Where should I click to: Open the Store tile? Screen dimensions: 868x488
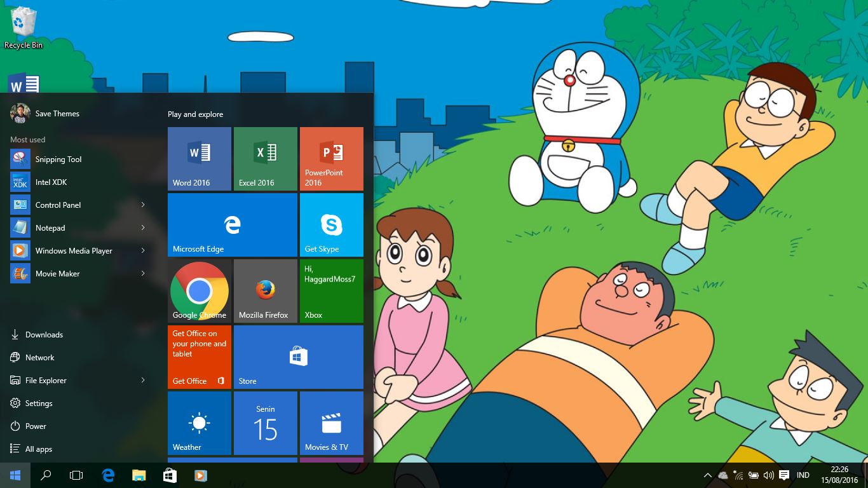(299, 357)
